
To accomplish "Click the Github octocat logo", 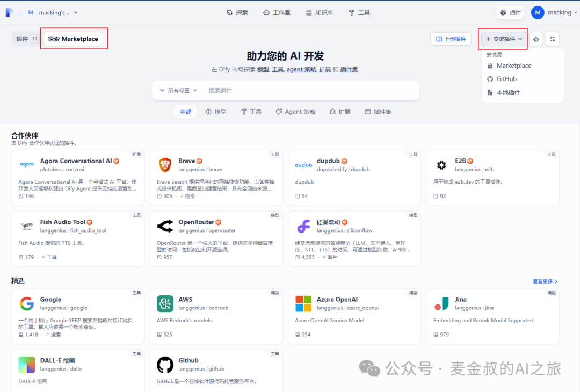I will tap(165, 365).
